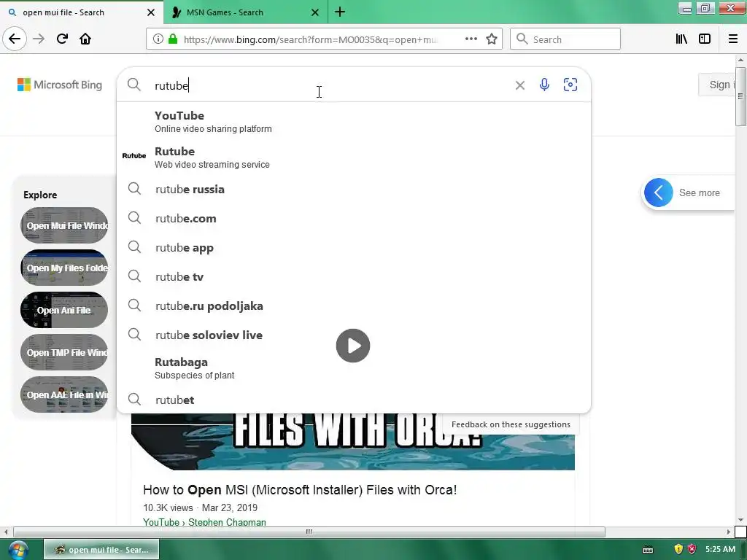Click the Microsoft Bing logo
747x560 pixels.
pyautogui.click(x=60, y=85)
